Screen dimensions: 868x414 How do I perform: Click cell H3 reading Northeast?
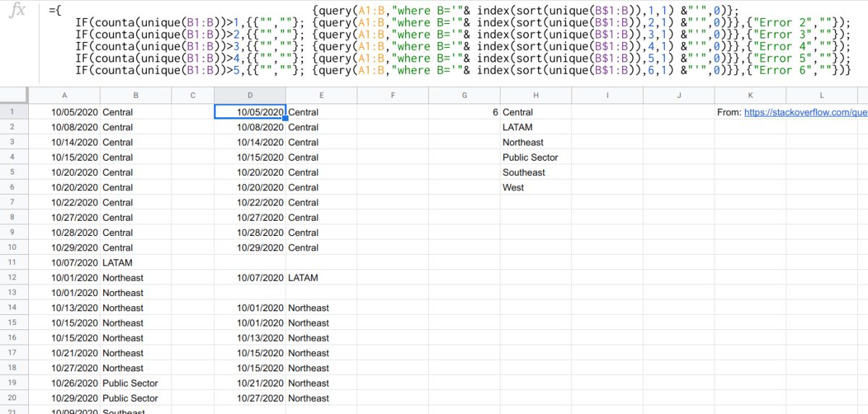tap(537, 143)
